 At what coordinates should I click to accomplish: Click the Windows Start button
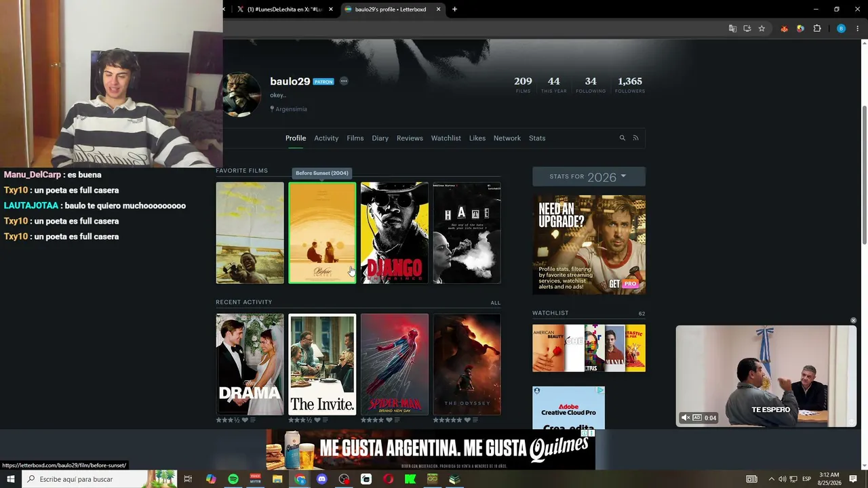(11, 479)
